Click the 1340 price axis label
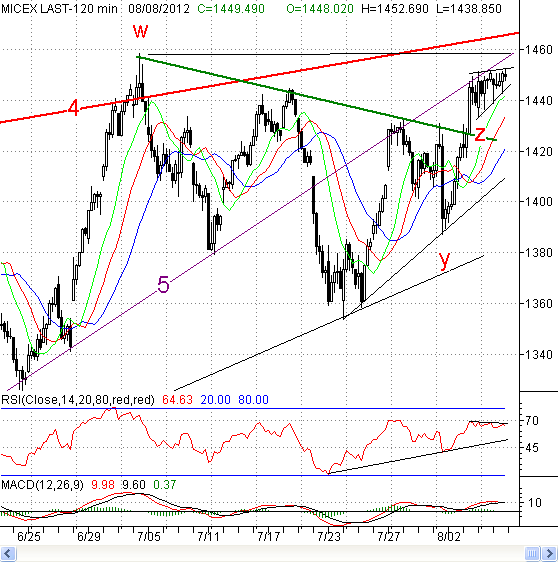558x562 pixels. pyautogui.click(x=539, y=354)
